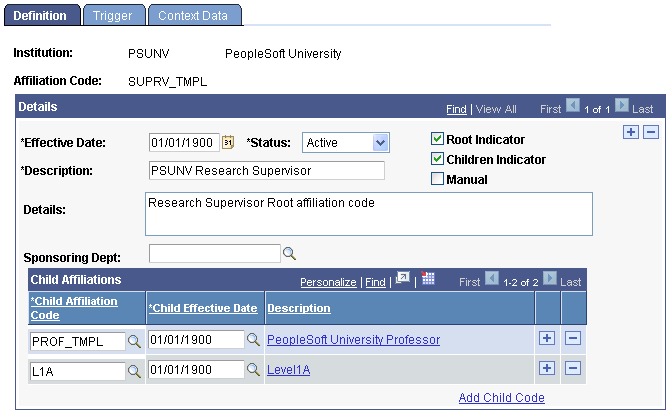Switch to the Trigger tab

pos(113,15)
